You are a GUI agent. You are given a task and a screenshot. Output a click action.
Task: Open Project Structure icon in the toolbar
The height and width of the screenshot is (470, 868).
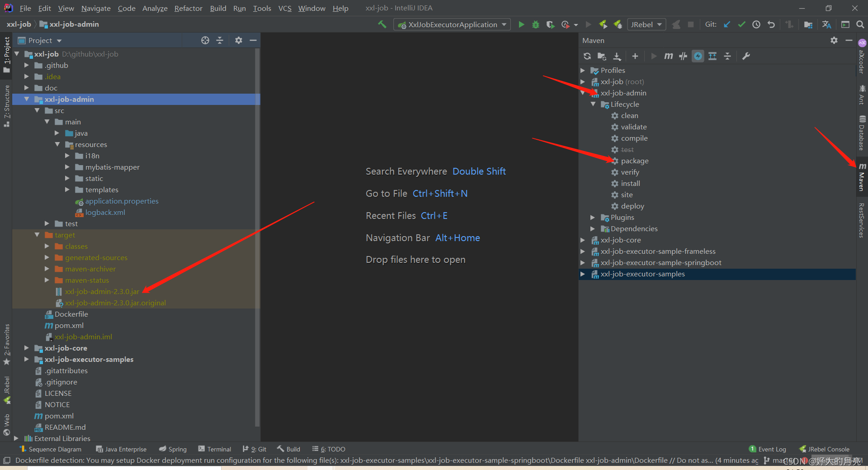[808, 24]
